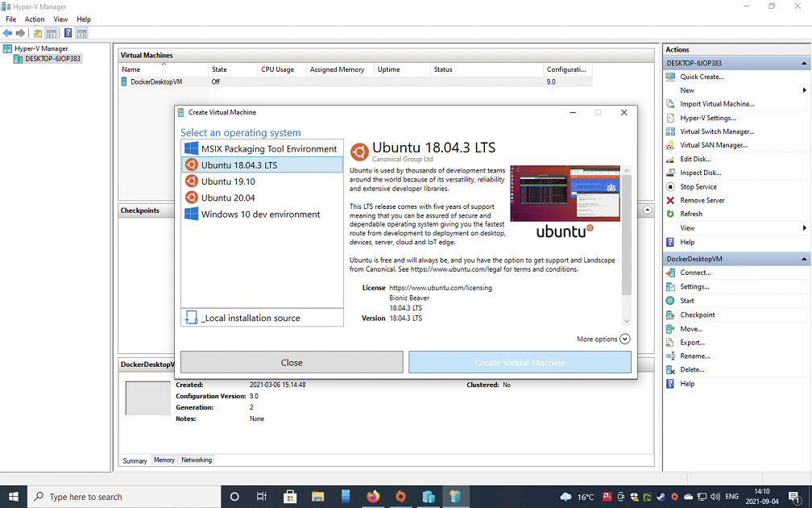
Task: Rename the DockerDesktopVM
Action: click(694, 356)
